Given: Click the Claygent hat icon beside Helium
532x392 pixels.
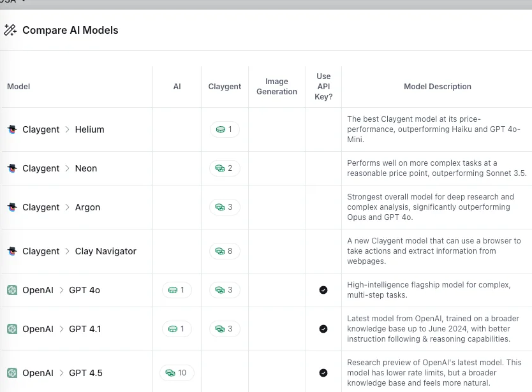Looking at the screenshot, I should tap(12, 129).
